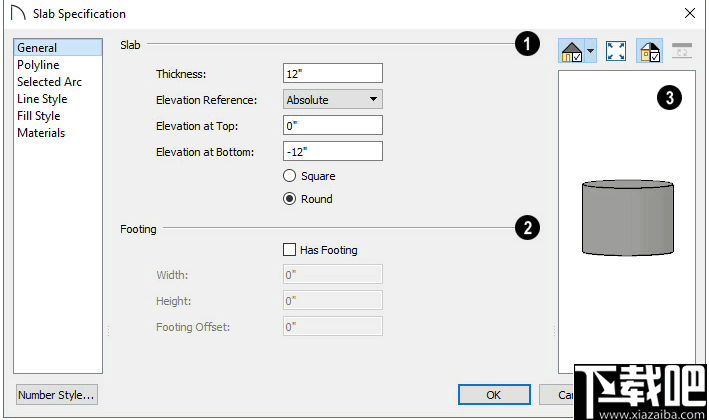The width and height of the screenshot is (709, 420).
Task: Open the Number Style dialog button
Action: tap(57, 395)
